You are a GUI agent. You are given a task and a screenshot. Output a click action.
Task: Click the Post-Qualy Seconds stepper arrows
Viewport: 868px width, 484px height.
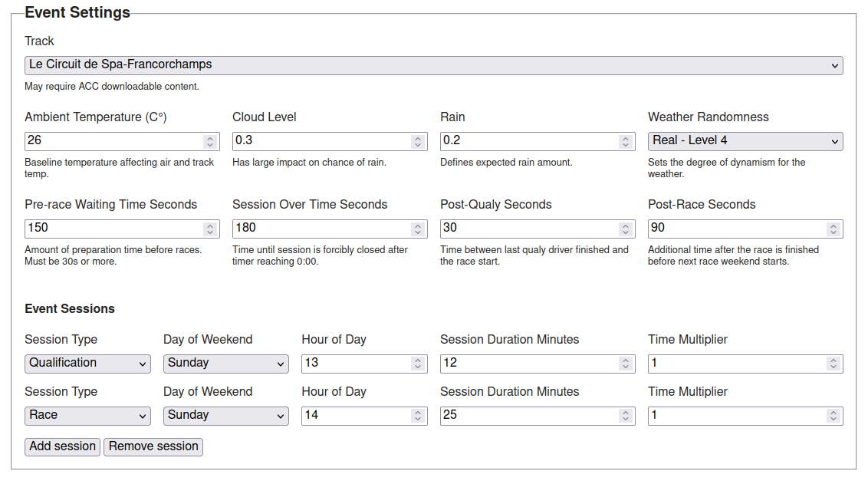point(625,229)
